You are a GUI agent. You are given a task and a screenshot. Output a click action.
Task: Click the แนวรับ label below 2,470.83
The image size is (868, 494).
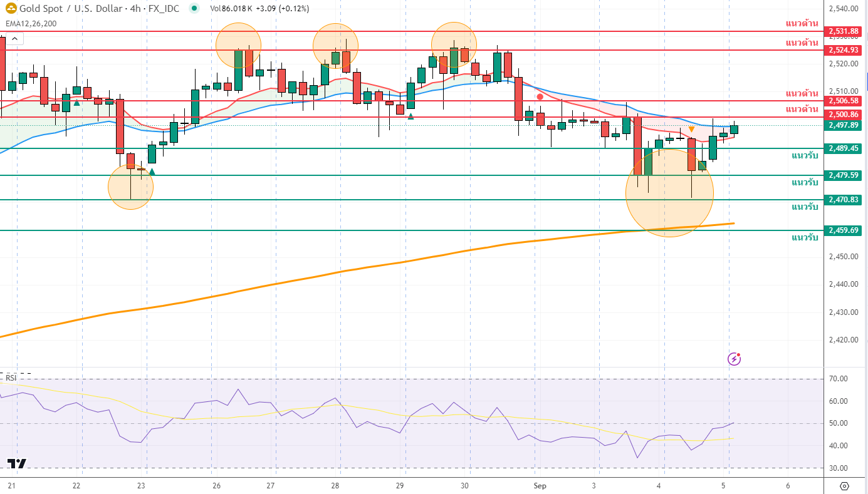tap(805, 207)
